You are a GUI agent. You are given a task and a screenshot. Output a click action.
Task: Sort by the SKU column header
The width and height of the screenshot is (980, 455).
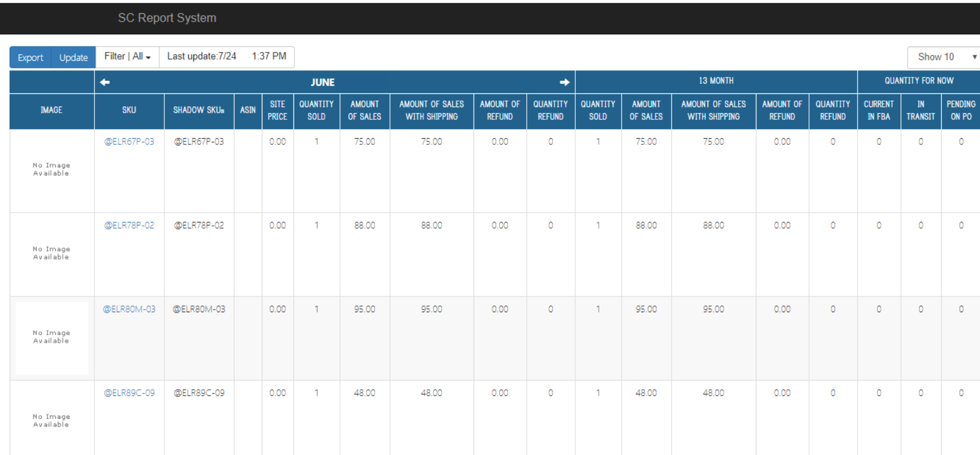tap(129, 110)
